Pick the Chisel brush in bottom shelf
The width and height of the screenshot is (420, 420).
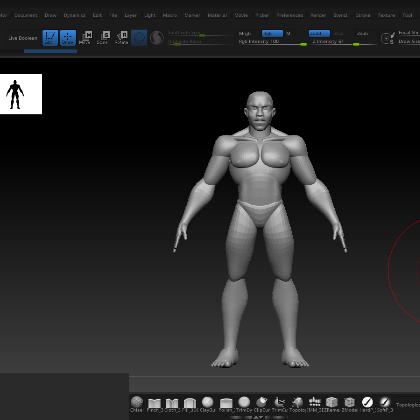(x=137, y=404)
